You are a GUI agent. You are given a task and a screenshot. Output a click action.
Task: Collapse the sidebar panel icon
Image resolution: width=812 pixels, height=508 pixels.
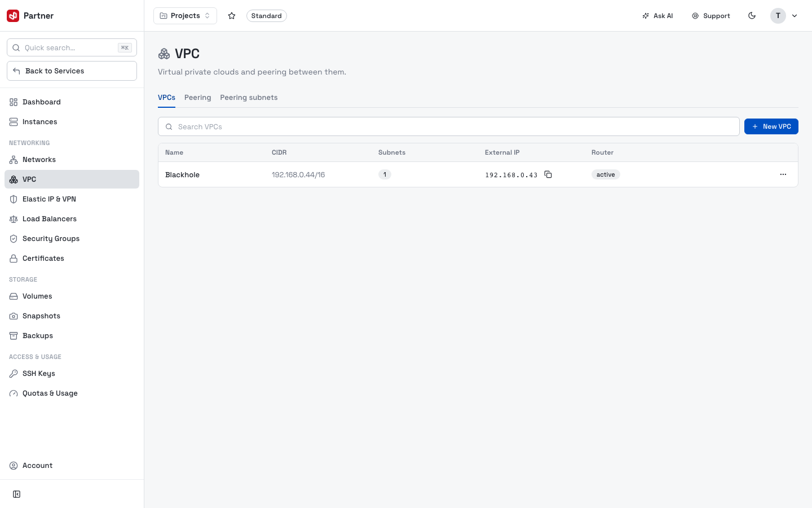point(17,494)
